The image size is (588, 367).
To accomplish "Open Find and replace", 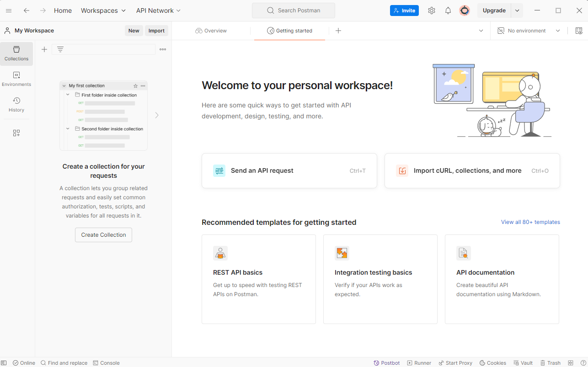I will coord(64,363).
